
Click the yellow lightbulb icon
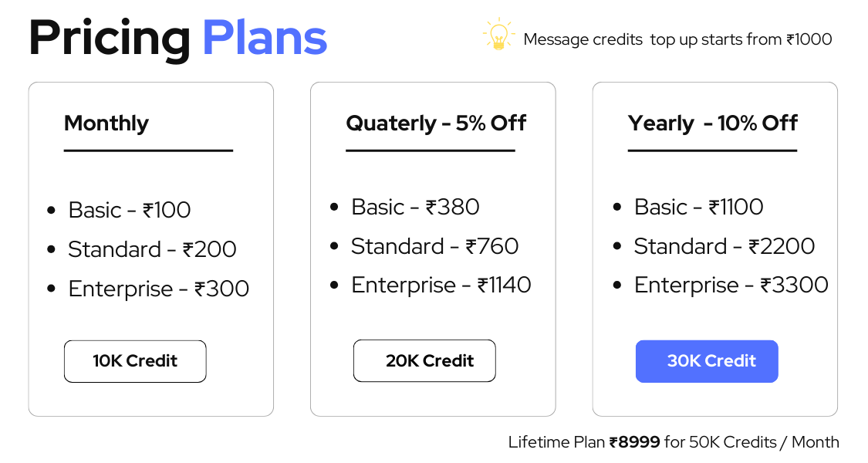click(498, 34)
